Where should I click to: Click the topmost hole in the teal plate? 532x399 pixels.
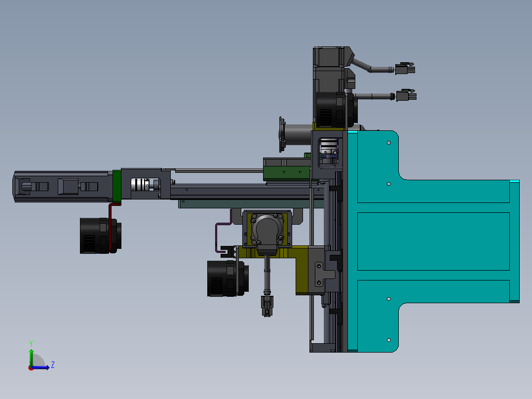389,143
